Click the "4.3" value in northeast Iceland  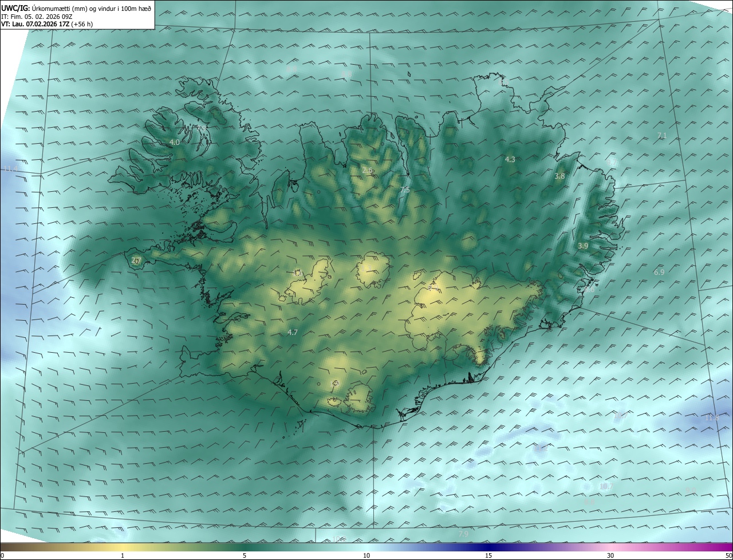[510, 159]
